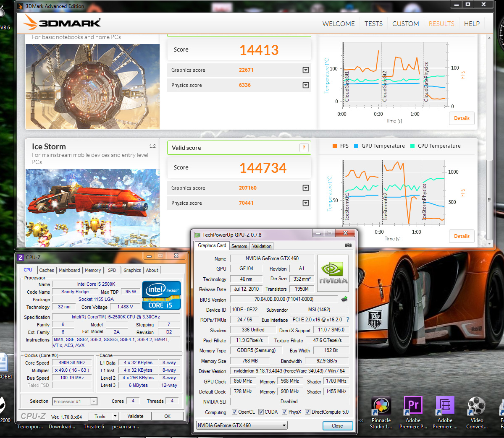504x438 pixels.
Task: Toggle the PhysX checkbox in GPU-Z
Action: click(x=284, y=412)
